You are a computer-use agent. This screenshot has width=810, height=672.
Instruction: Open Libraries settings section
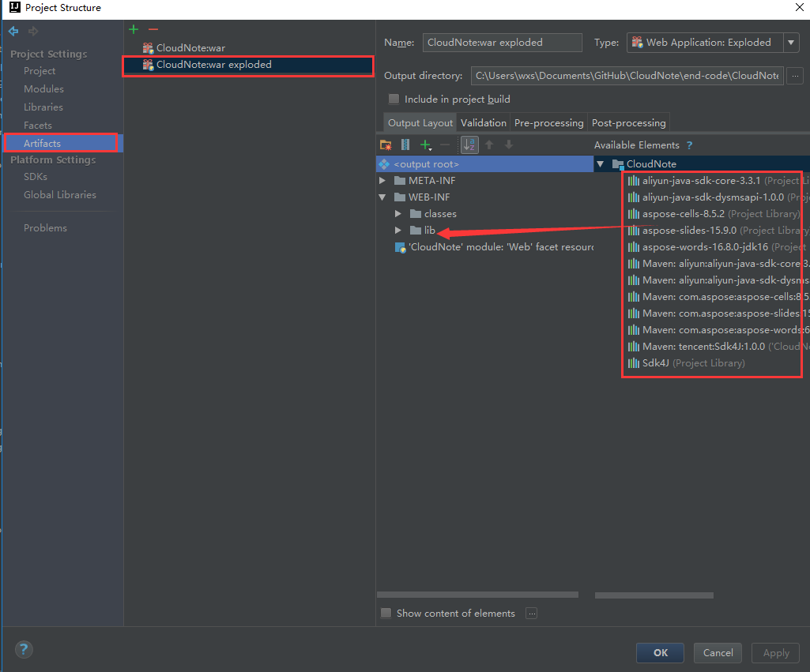[43, 107]
